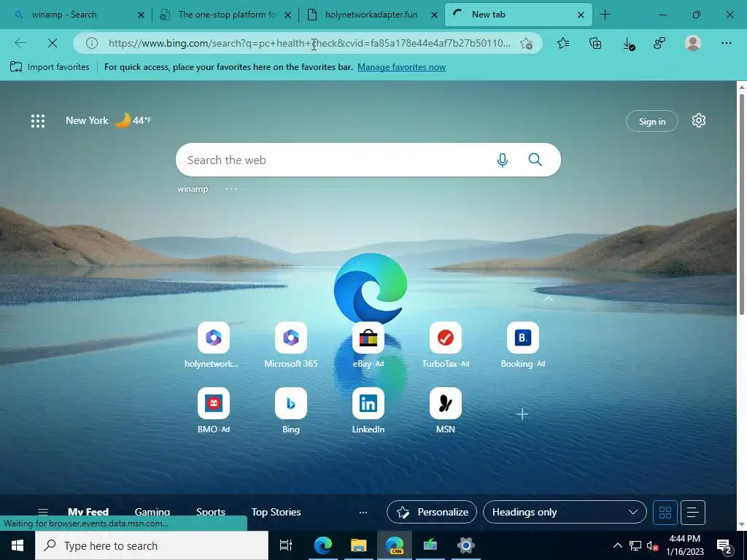Viewport: 747px width, 560px height.
Task: Open Collections icon in toolbar
Action: coord(595,43)
